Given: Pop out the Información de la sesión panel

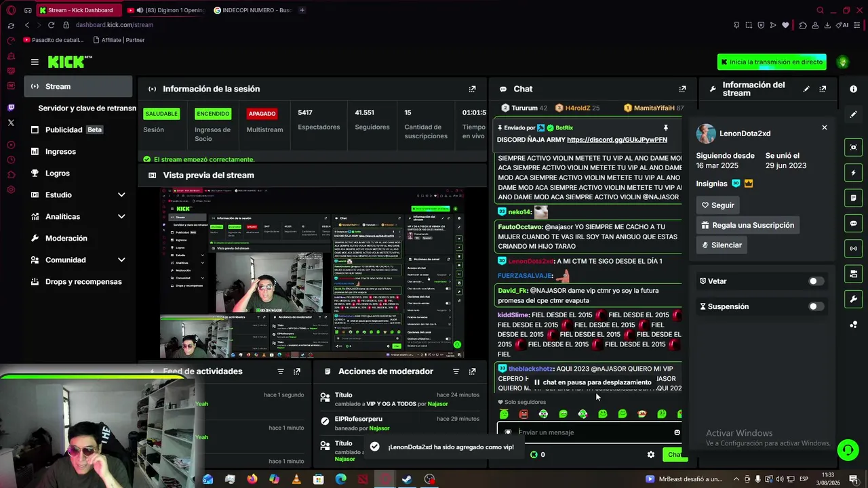Looking at the screenshot, I should pos(473,89).
